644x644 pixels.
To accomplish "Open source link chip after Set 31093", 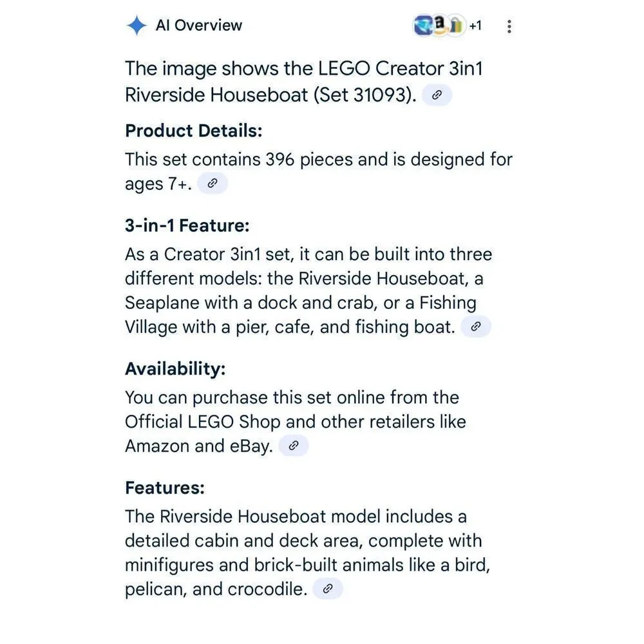I will (x=437, y=95).
